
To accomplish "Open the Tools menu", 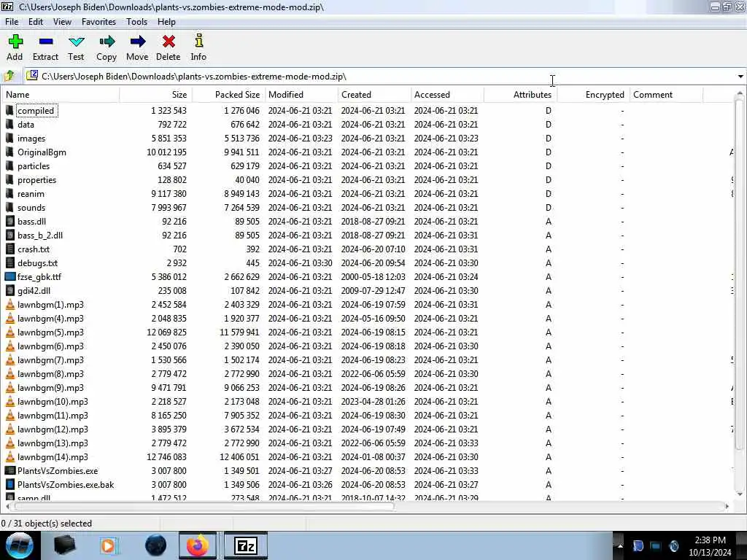I will pos(136,22).
